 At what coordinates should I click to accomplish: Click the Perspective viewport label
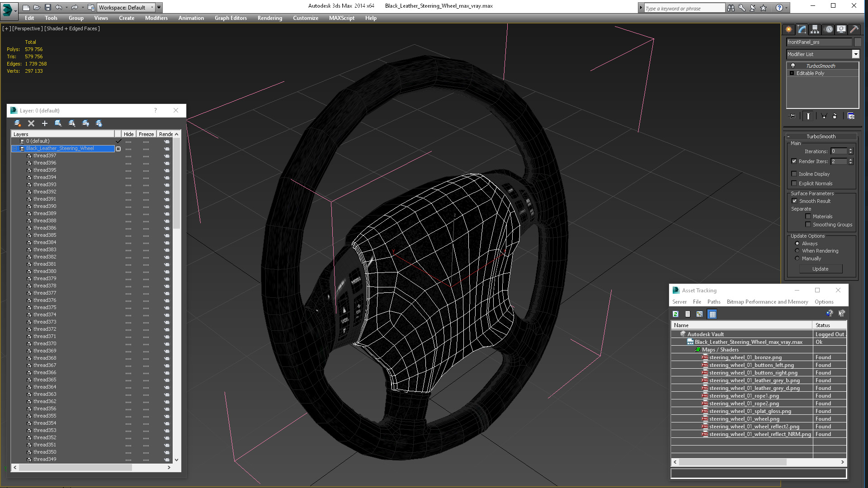[x=27, y=28]
